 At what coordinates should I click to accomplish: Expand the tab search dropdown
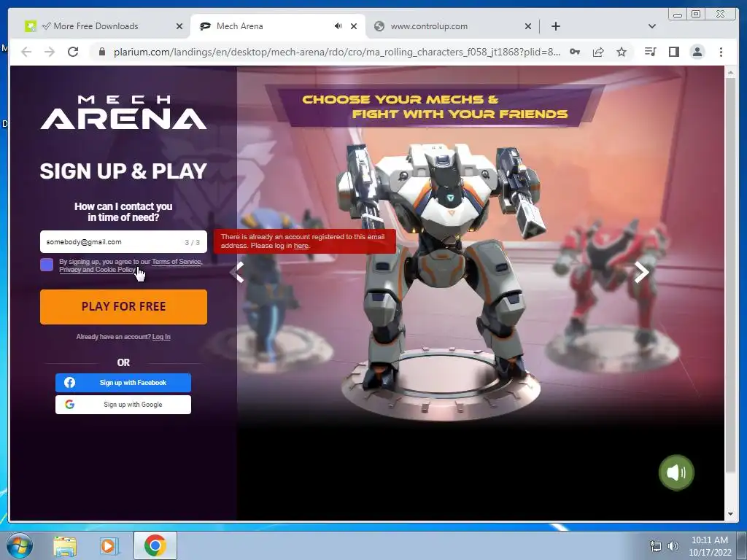(x=652, y=26)
